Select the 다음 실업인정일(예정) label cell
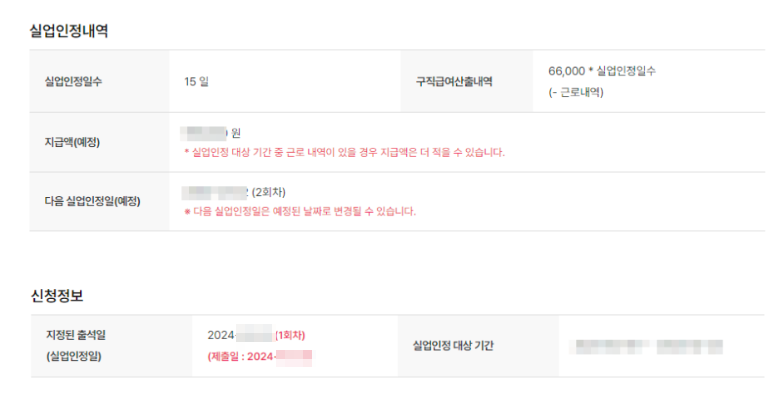This screenshot has width=783, height=395. click(99, 202)
